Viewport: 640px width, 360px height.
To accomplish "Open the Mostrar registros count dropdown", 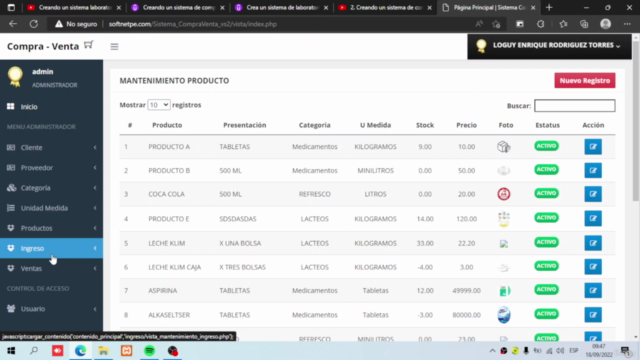I will pos(159,105).
